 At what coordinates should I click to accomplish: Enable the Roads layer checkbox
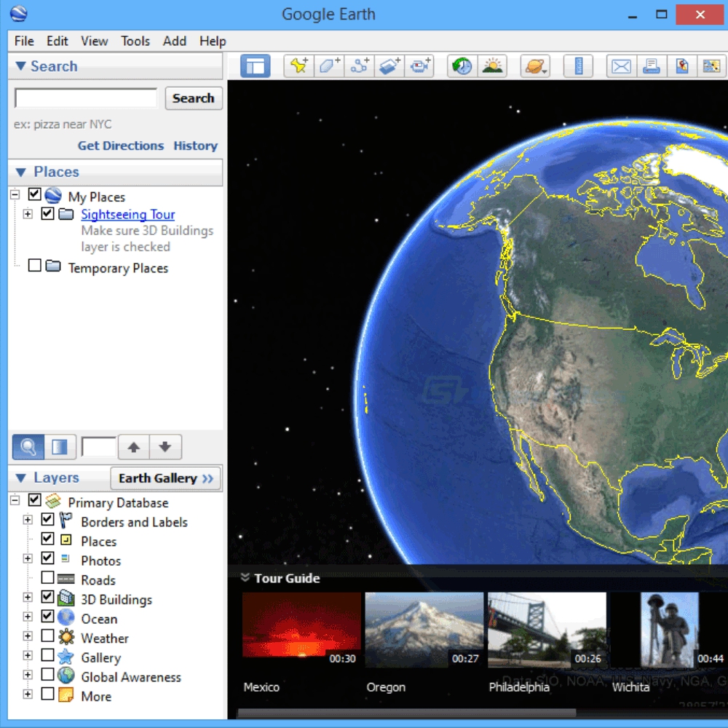[x=47, y=577]
